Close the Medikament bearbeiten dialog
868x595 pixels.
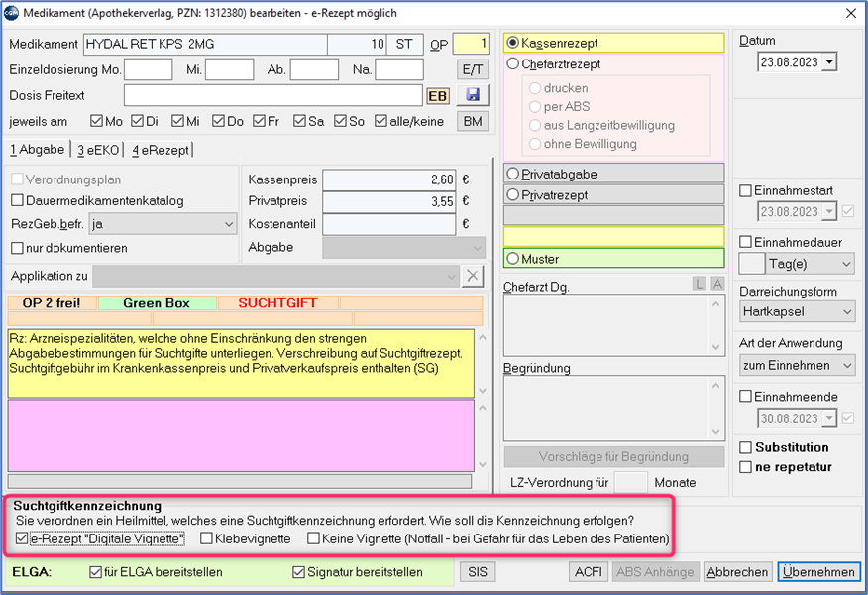click(851, 13)
